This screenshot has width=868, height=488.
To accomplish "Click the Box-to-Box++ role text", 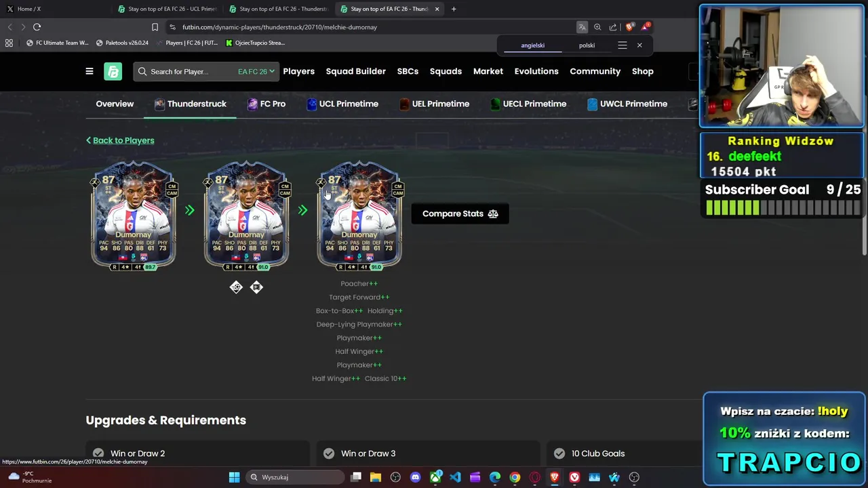I will [x=339, y=310].
